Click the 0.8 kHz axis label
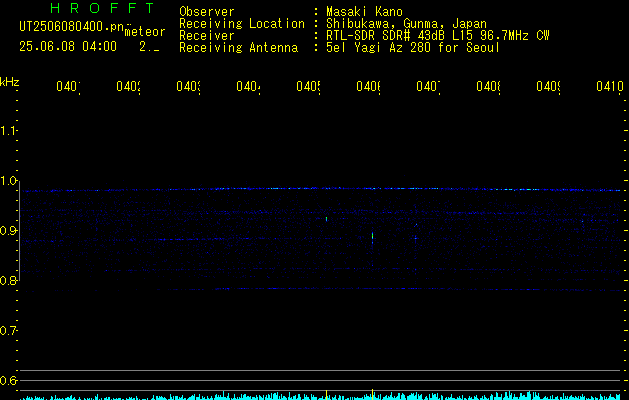 (x=8, y=281)
